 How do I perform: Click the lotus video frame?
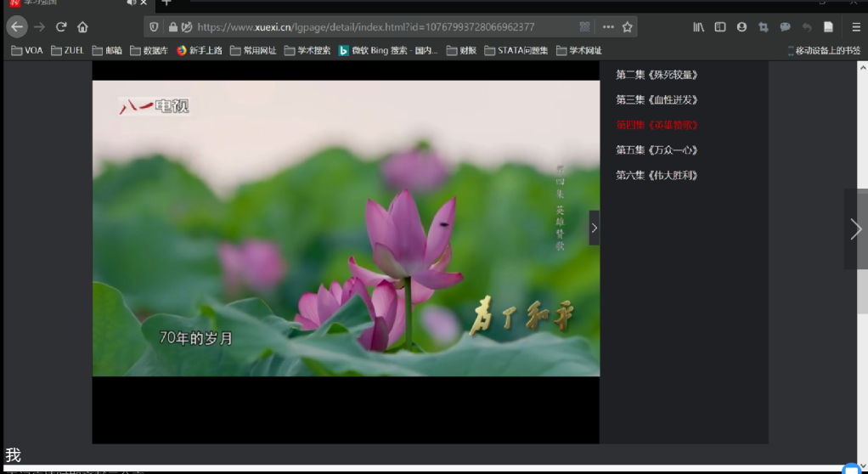tap(346, 228)
